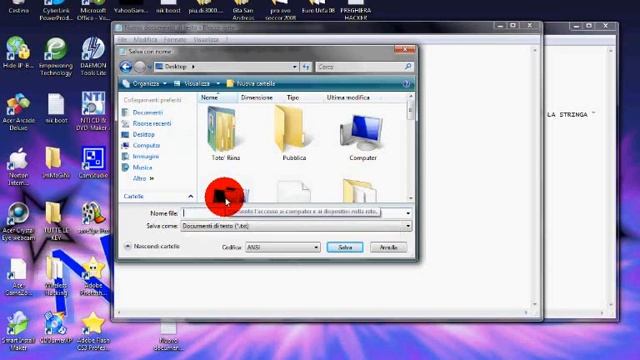The width and height of the screenshot is (640, 360).
Task: Open the Toto' Riina user folder
Action: click(x=225, y=134)
